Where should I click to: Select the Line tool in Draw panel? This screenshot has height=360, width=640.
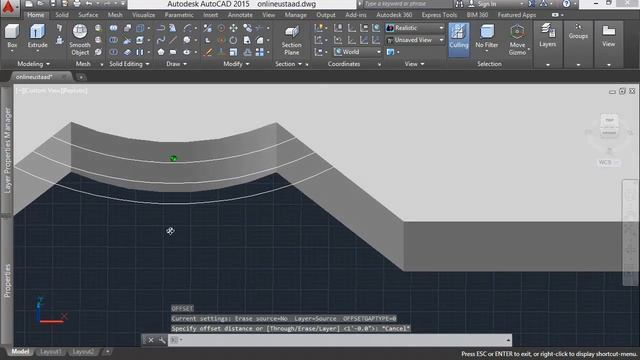pos(173,40)
